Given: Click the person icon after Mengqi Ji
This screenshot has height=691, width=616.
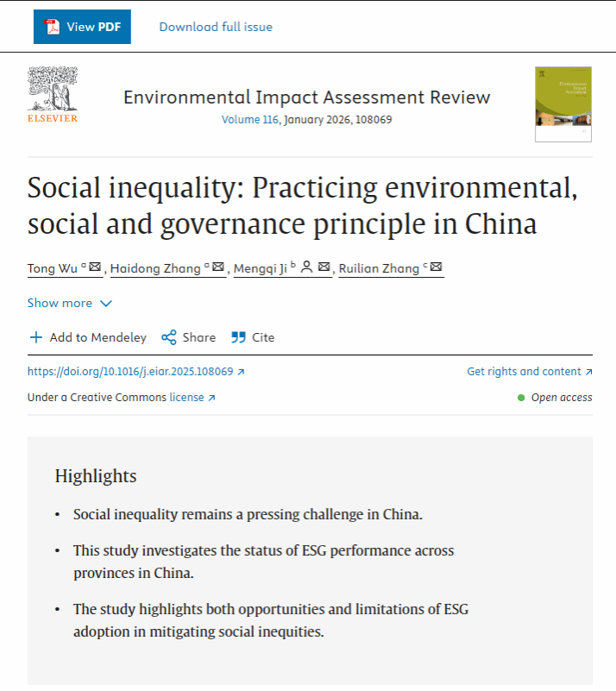Looking at the screenshot, I should coord(307,267).
